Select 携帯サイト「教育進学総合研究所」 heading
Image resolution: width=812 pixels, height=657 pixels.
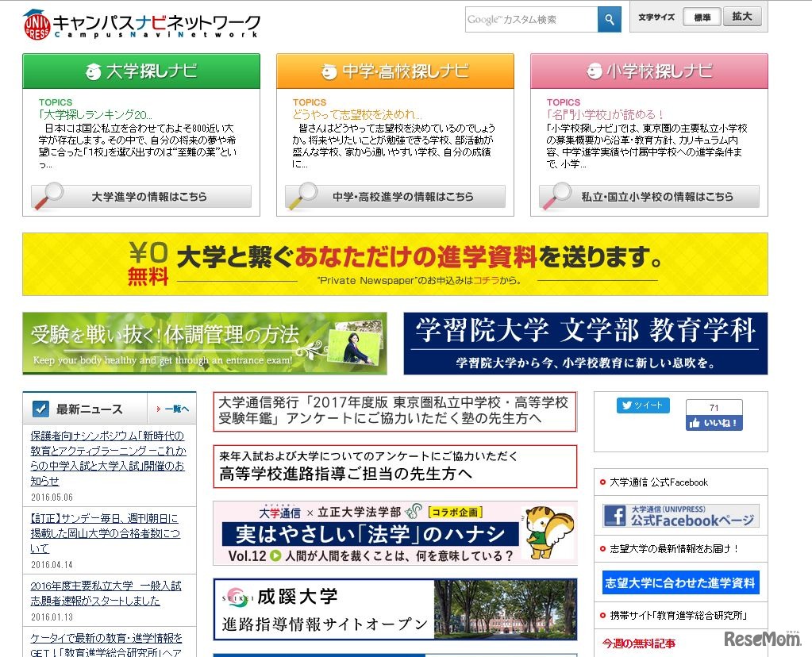click(679, 616)
